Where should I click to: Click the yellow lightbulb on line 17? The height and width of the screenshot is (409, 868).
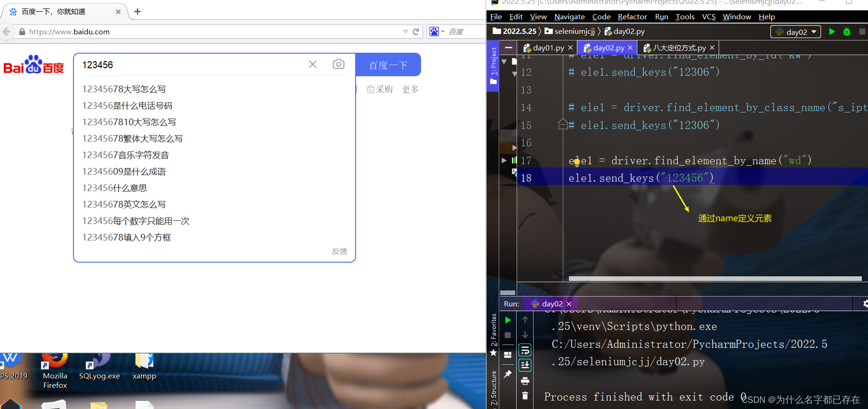pos(577,162)
